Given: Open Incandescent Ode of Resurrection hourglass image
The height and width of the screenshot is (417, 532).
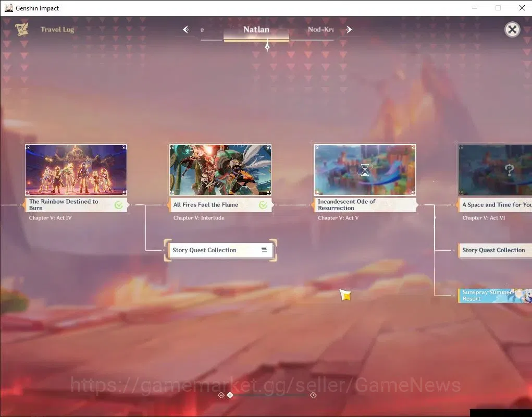Looking at the screenshot, I should (365, 169).
